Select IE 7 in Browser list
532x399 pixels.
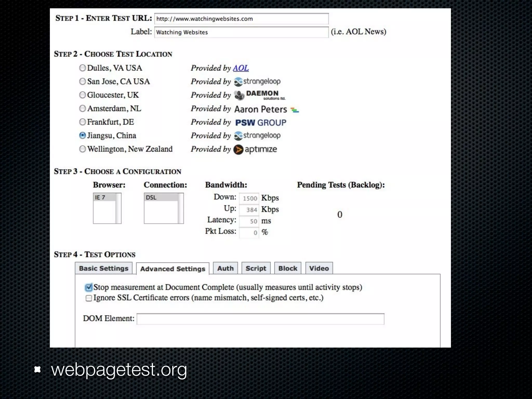coord(104,197)
